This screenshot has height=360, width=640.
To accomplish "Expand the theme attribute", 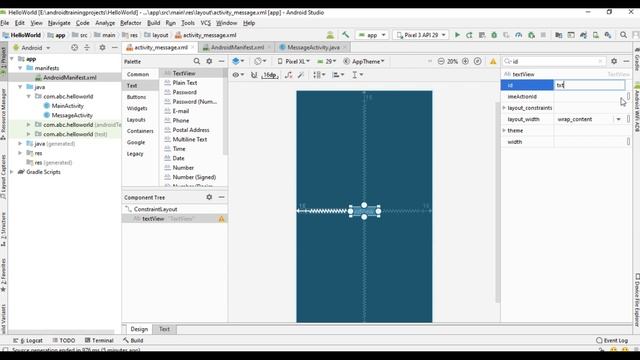I will [504, 131].
